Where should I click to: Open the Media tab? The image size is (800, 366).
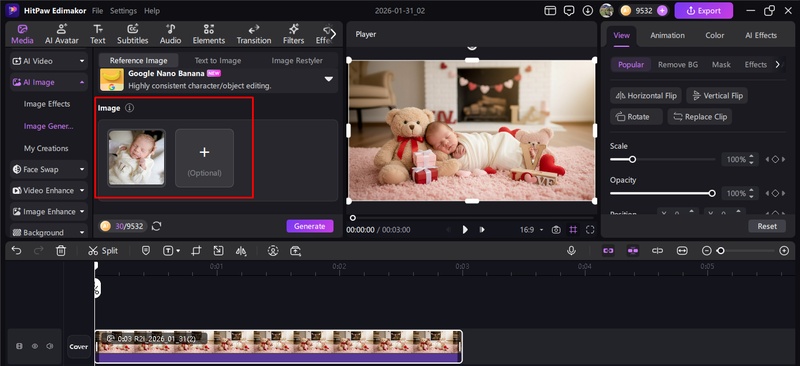tap(22, 34)
